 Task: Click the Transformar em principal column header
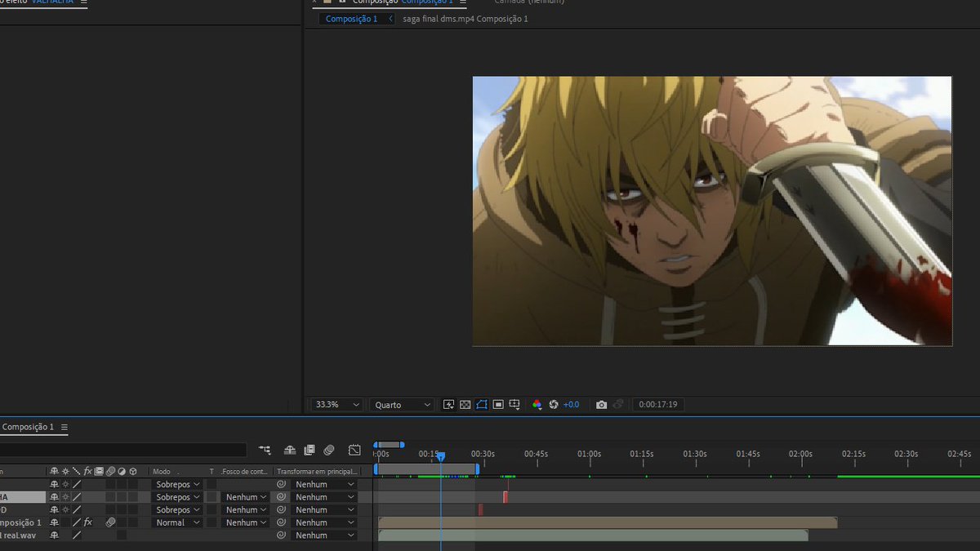coord(318,472)
